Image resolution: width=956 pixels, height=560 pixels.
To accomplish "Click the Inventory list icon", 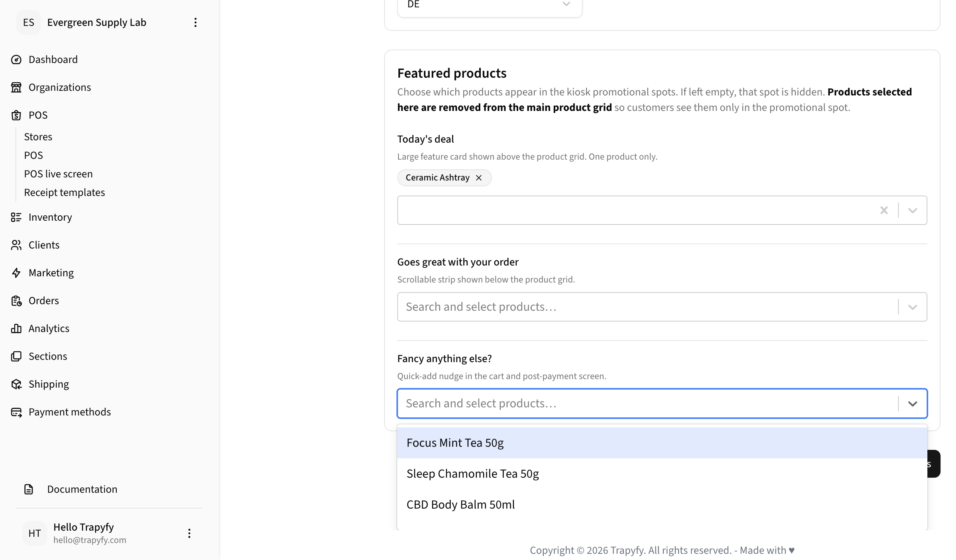I will 16,217.
